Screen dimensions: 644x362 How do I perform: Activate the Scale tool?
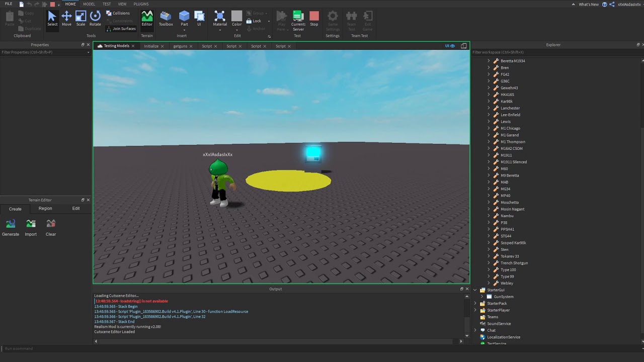point(80,19)
